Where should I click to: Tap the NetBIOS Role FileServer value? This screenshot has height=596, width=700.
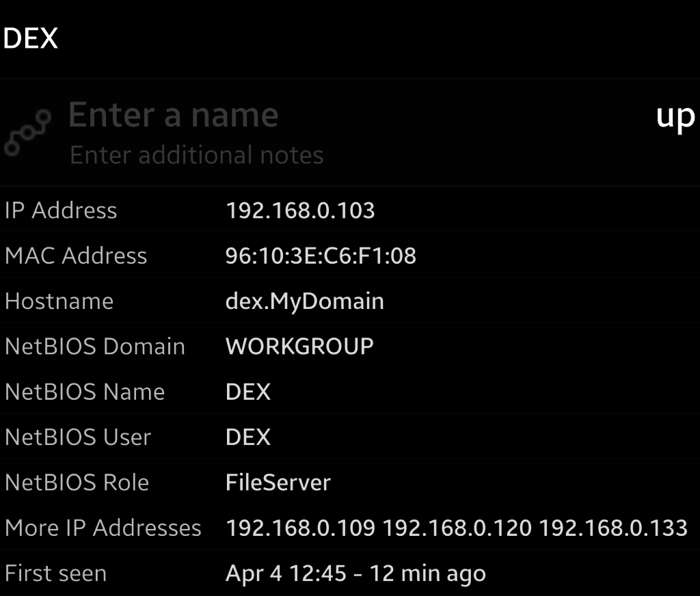[x=278, y=483]
